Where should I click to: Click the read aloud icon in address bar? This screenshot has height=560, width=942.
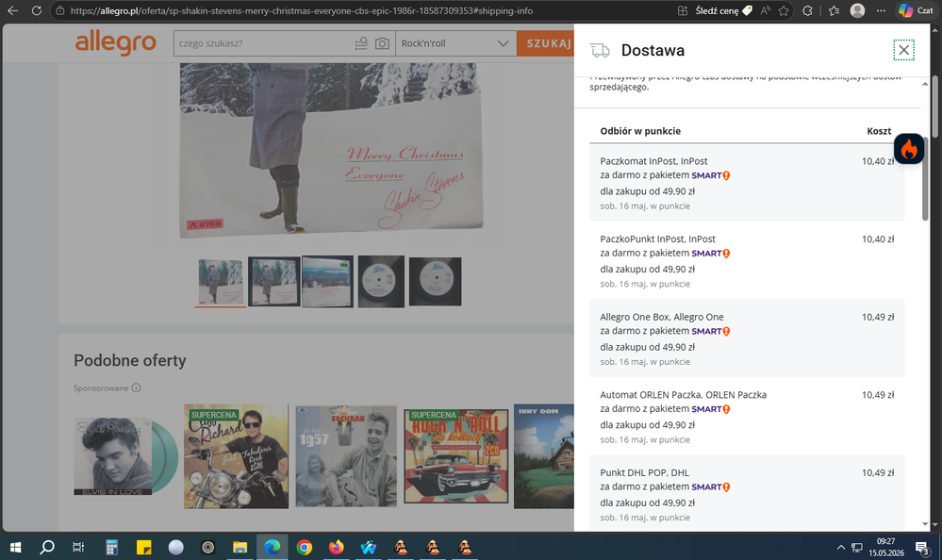tap(765, 10)
